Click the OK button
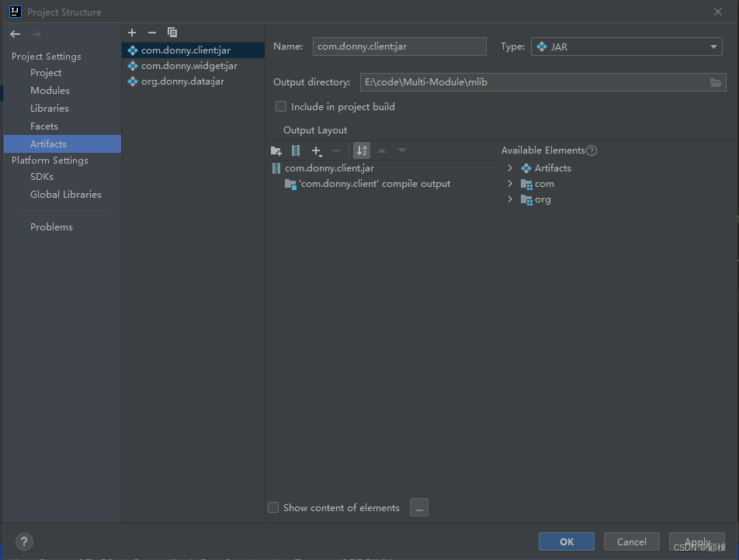 tap(567, 541)
